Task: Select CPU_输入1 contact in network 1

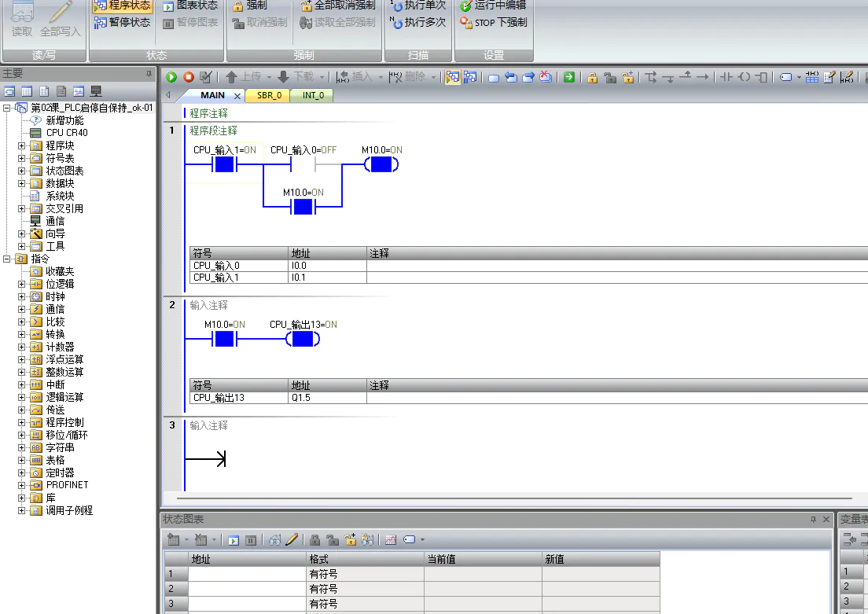Action: [224, 164]
